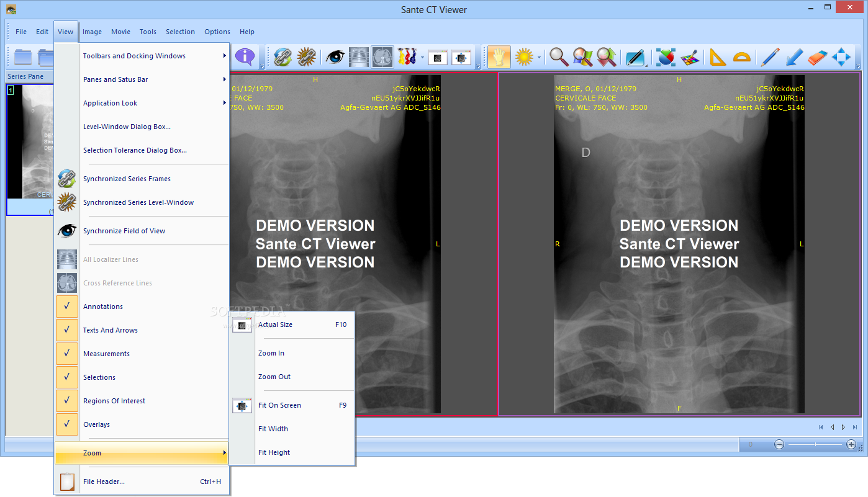This screenshot has height=497, width=868.
Task: Click the magnifier with green arrow icon
Action: (x=606, y=57)
